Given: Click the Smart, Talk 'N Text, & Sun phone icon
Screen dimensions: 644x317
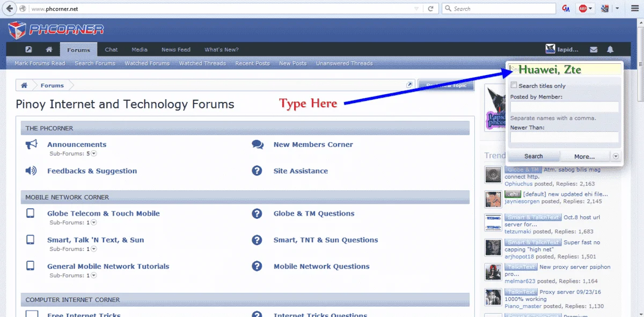Looking at the screenshot, I should pyautogui.click(x=30, y=240).
